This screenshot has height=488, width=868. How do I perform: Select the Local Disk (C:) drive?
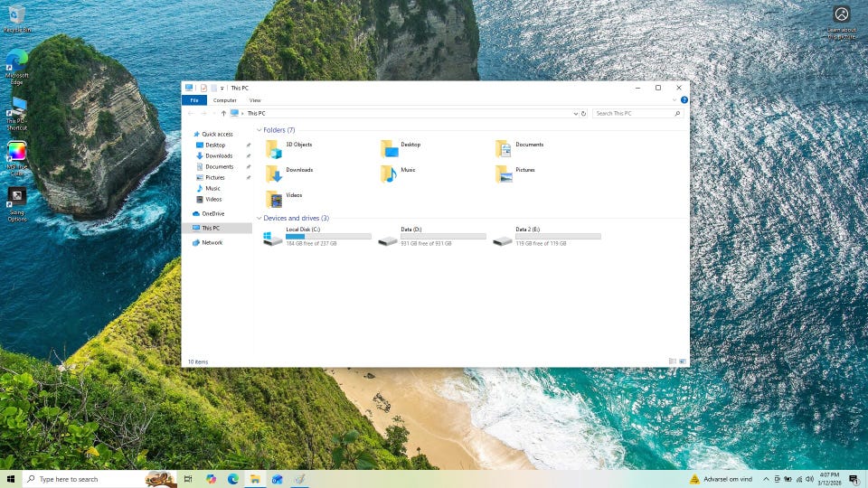[x=317, y=236]
